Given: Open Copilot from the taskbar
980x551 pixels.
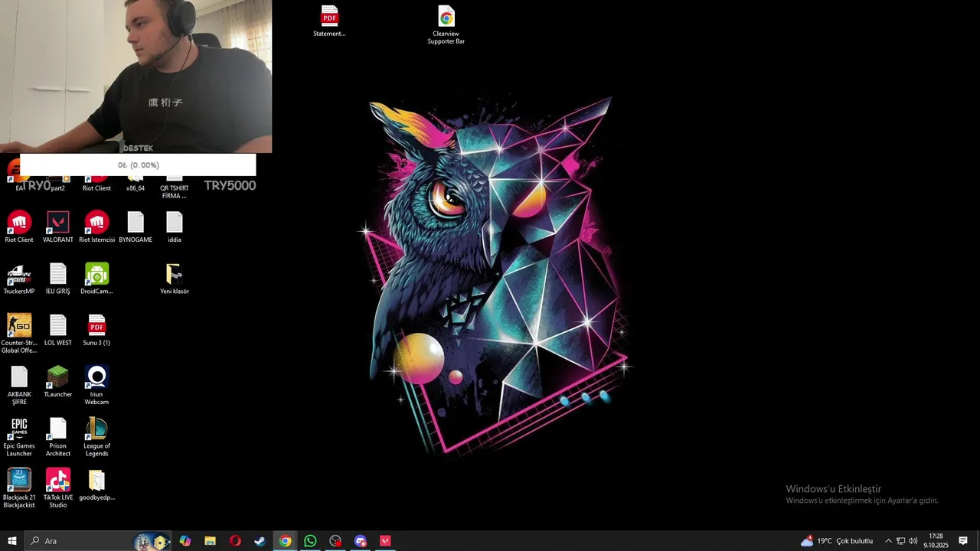Looking at the screenshot, I should 185,541.
